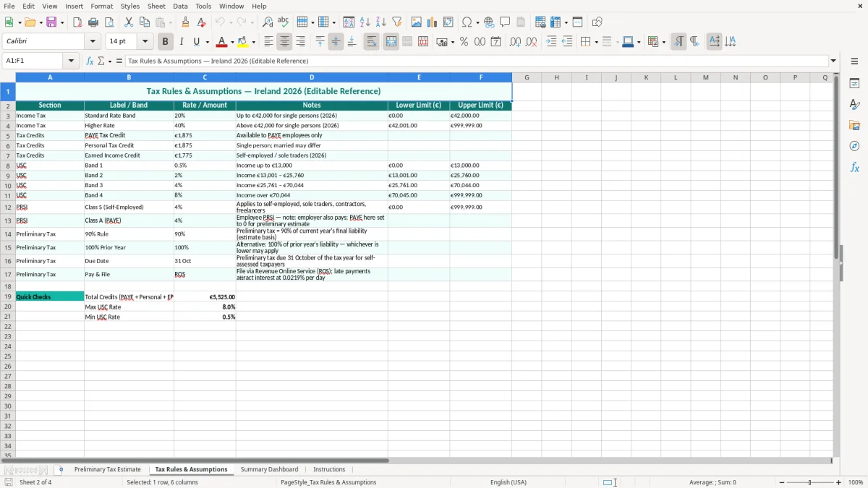Open Background Color dropdown arrow
Viewport: 868px width, 488px height.
coord(254,42)
